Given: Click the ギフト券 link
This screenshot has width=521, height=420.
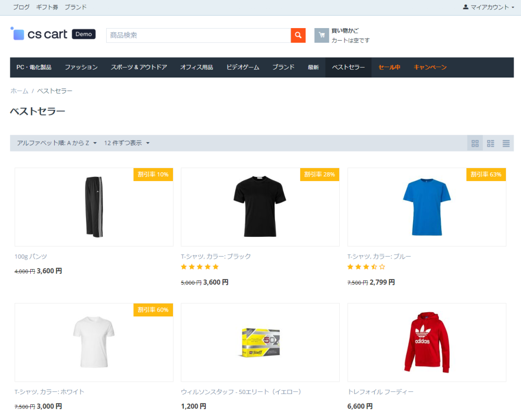Looking at the screenshot, I should [47, 7].
